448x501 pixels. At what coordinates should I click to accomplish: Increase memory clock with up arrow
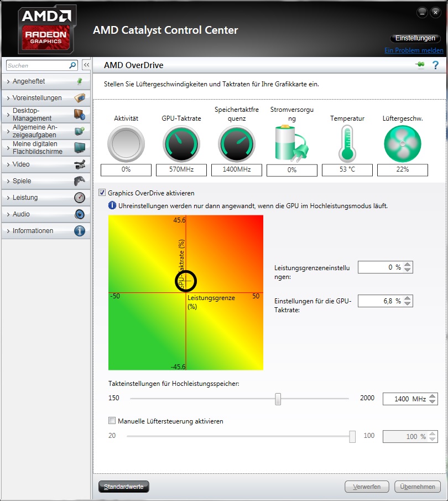[x=433, y=396]
